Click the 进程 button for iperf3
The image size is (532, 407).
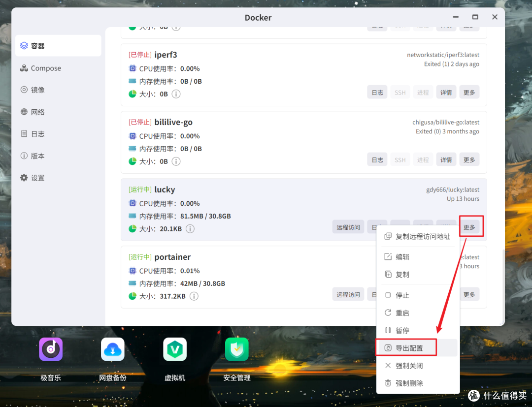click(423, 92)
